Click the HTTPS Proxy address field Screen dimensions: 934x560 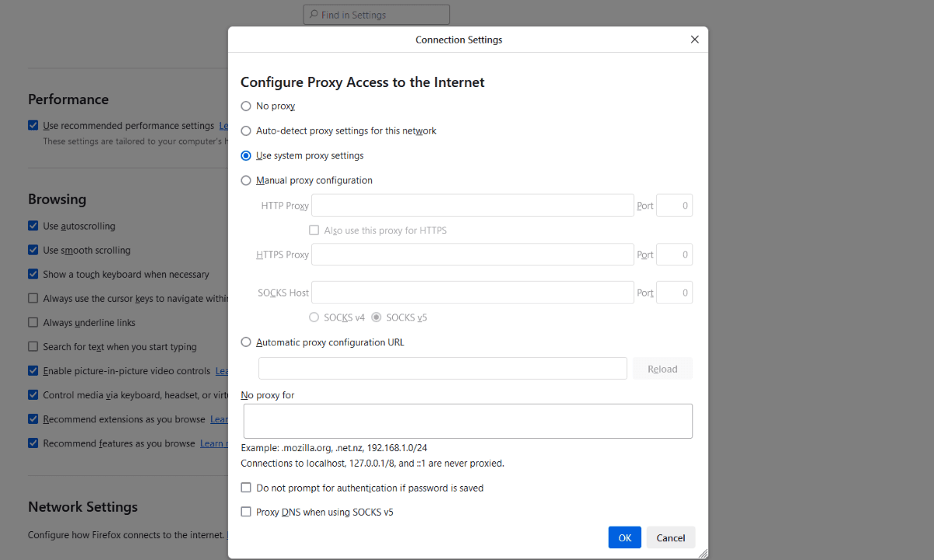[x=472, y=254]
